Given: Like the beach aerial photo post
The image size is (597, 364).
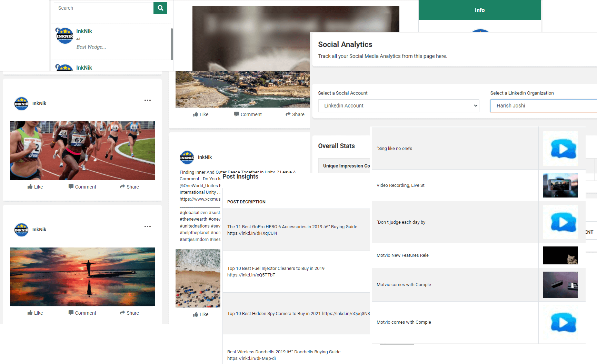Looking at the screenshot, I should [x=201, y=314].
